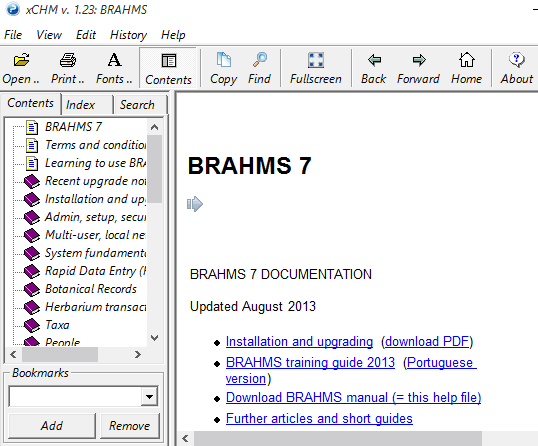Click Admin, setup, security book icon

click(x=32, y=217)
